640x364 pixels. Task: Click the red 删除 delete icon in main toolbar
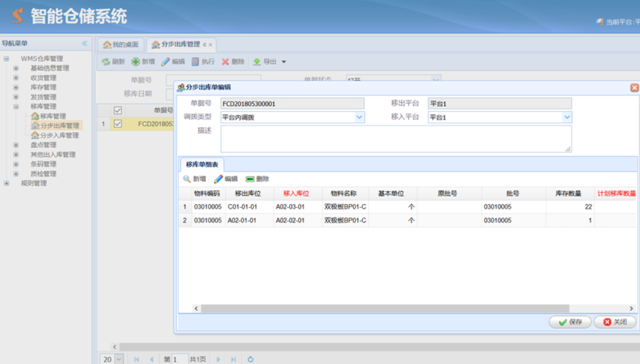tap(225, 62)
